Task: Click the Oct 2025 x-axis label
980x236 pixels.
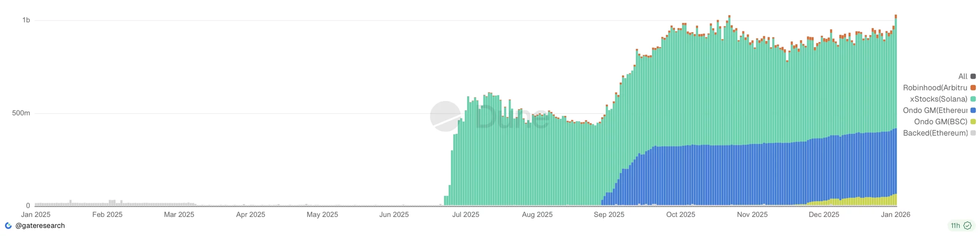Action: pos(680,214)
